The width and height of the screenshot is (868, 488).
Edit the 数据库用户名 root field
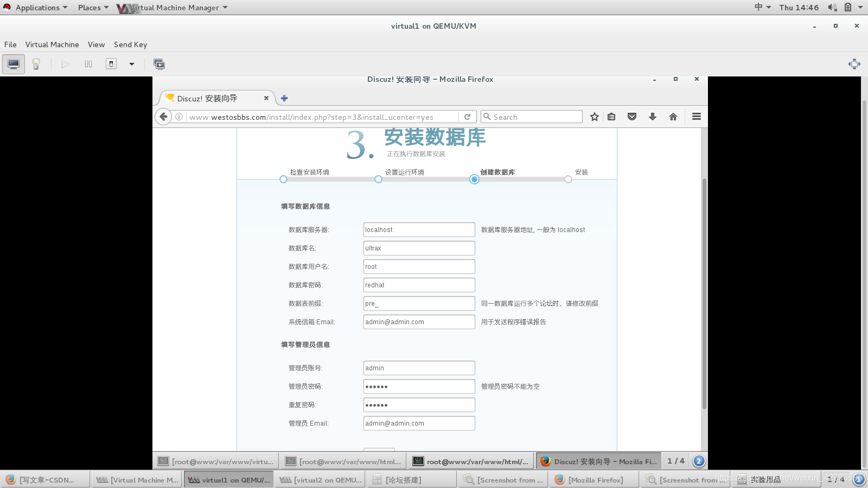(x=419, y=267)
